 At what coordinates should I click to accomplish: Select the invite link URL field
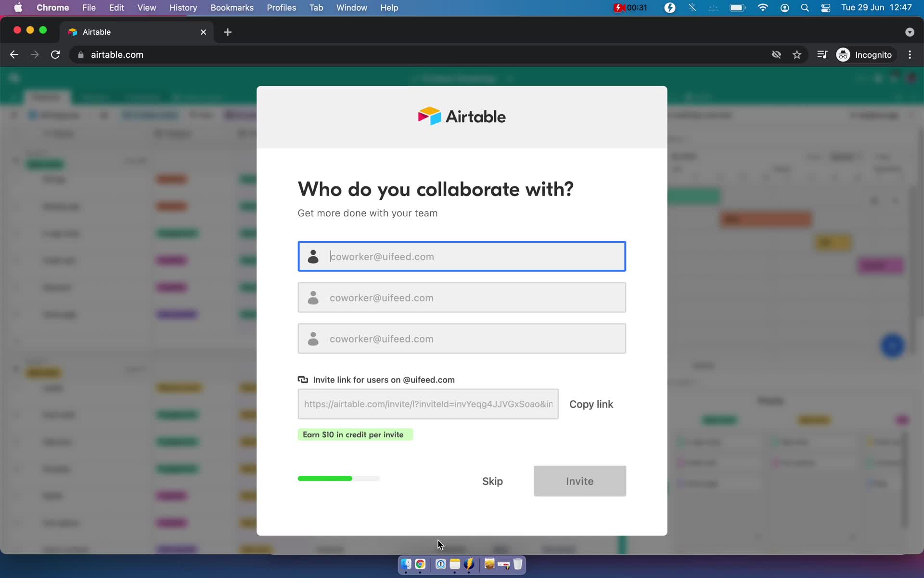point(428,404)
